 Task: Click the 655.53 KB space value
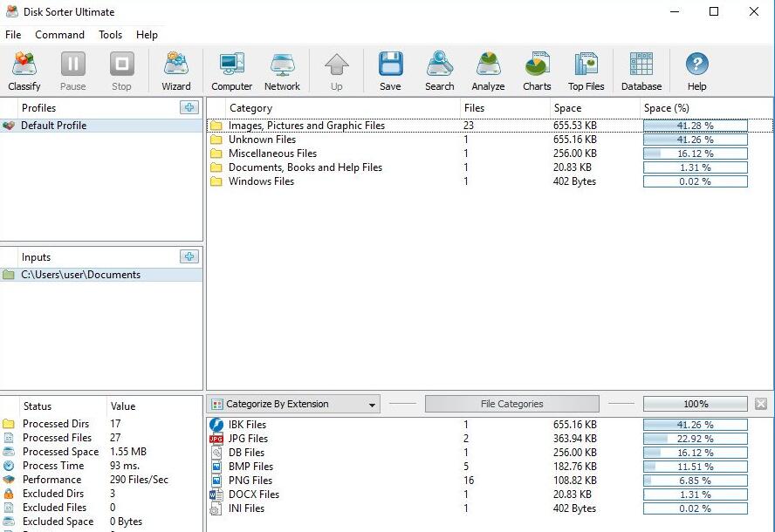click(x=575, y=126)
